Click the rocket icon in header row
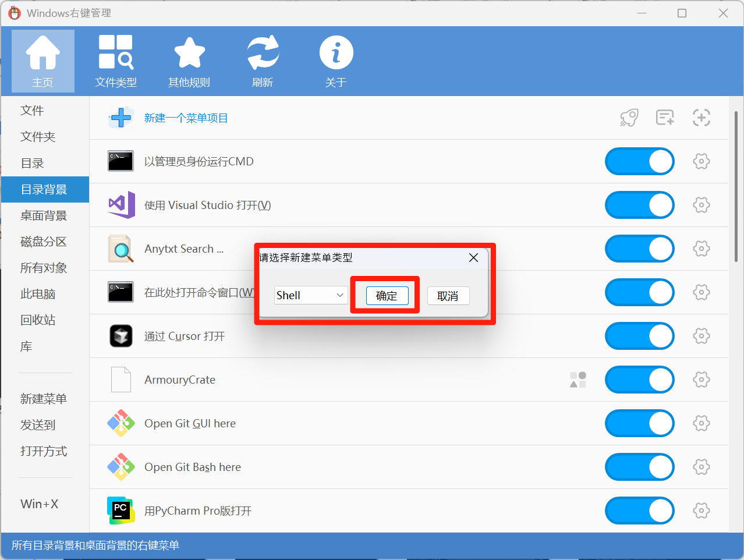The height and width of the screenshot is (560, 744). point(629,118)
